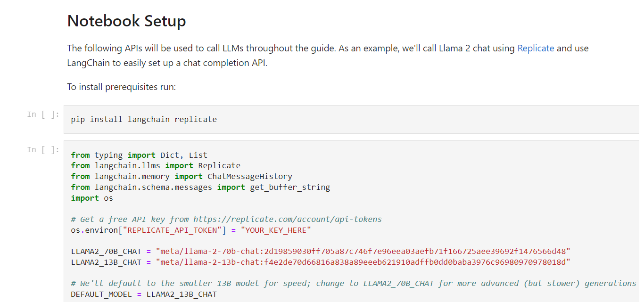This screenshot has height=302, width=644.
Task: Click the get_buffer_string import line
Action: (200, 188)
